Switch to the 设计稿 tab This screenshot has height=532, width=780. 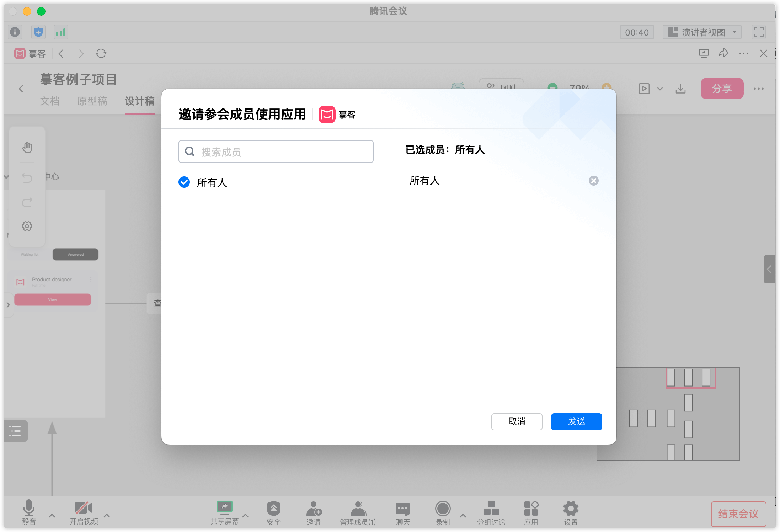(140, 101)
